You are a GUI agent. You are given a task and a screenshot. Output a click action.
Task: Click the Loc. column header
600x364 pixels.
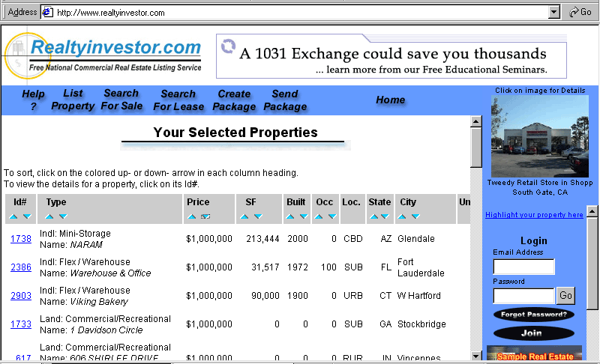click(351, 202)
